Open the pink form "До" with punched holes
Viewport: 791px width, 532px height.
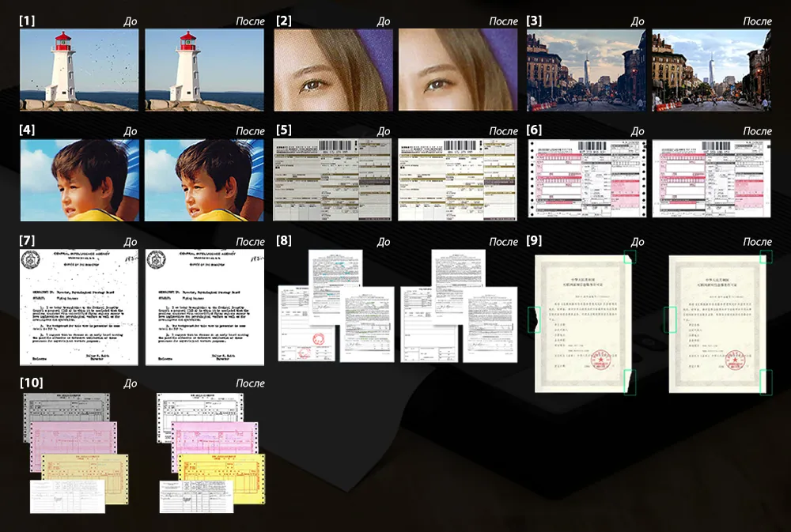[586, 179]
